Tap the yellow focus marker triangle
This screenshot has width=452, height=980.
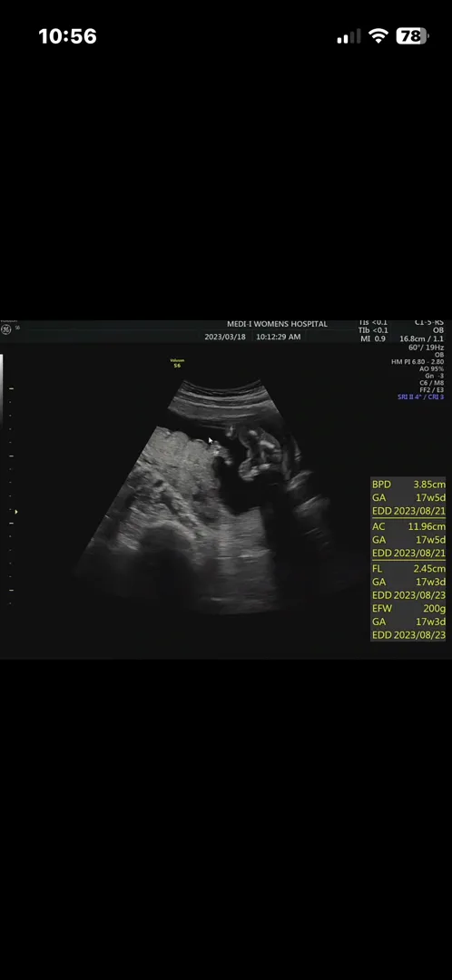(x=15, y=512)
